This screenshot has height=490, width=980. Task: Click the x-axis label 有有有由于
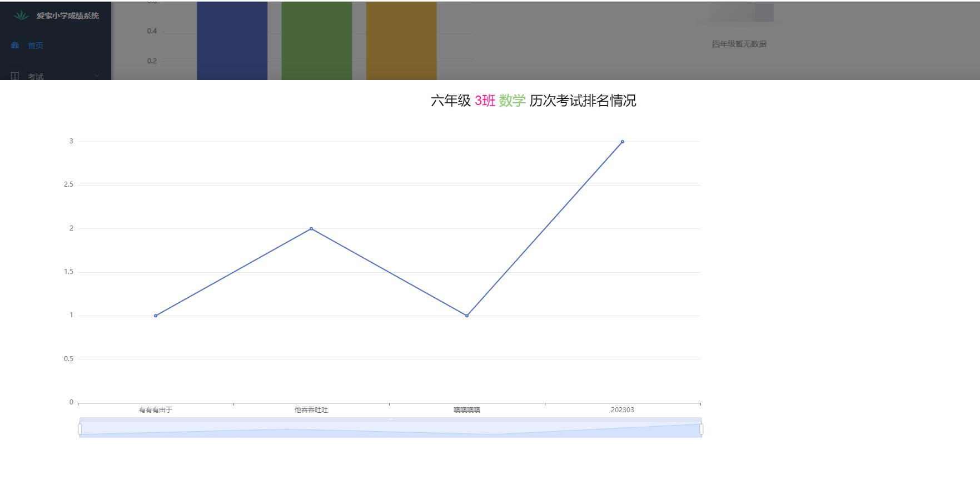coord(156,410)
